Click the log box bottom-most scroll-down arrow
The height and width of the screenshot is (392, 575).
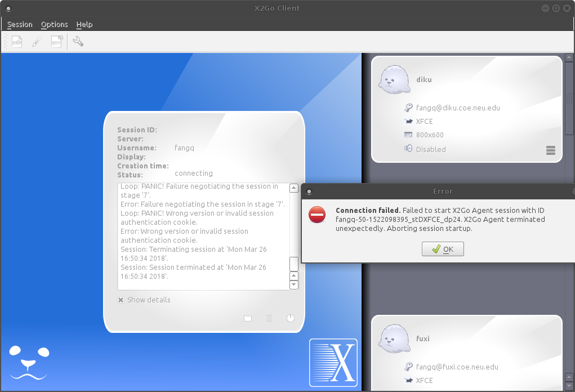tap(294, 284)
